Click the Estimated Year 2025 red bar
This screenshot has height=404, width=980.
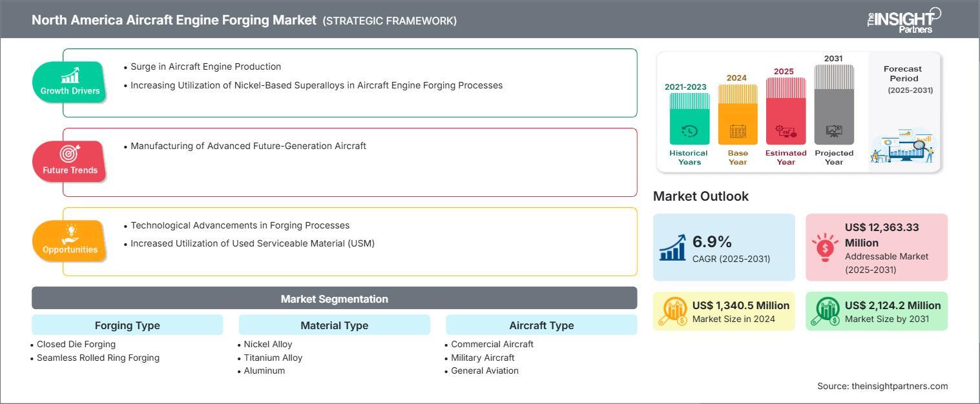(786, 111)
